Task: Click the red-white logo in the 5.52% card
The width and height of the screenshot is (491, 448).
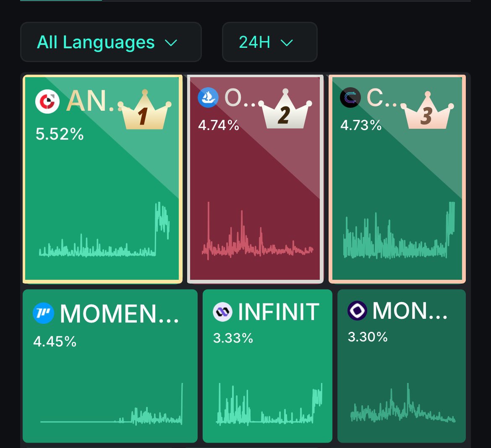Action: [47, 102]
